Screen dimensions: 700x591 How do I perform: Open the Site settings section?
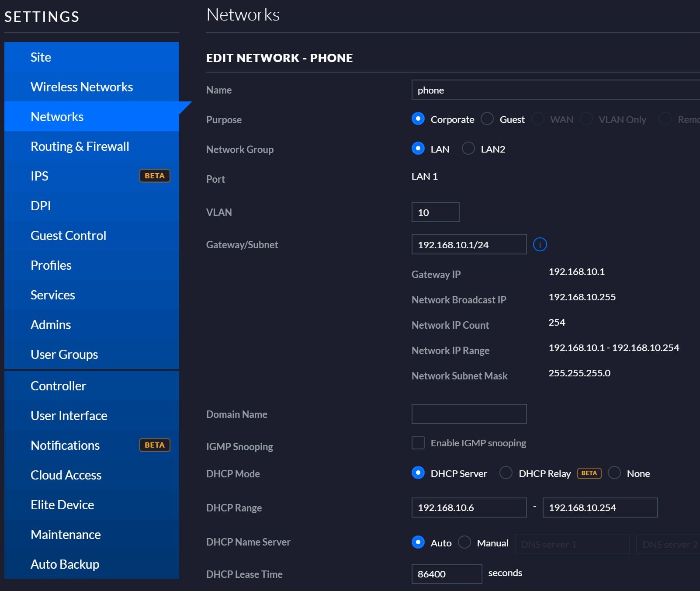92,57
